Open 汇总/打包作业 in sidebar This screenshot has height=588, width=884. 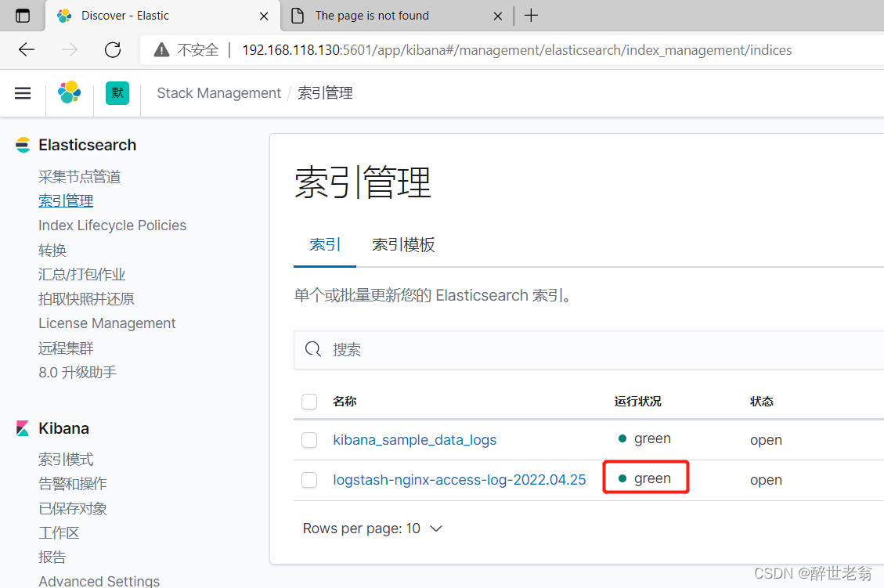coord(81,275)
